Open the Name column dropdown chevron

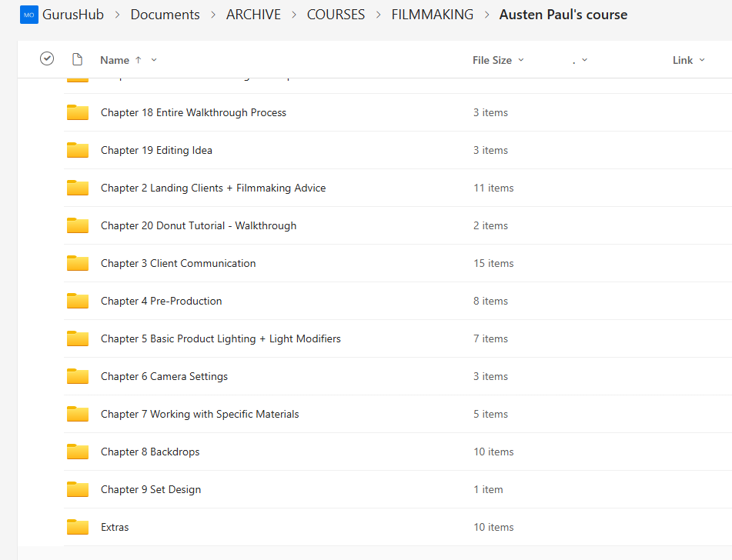(154, 60)
